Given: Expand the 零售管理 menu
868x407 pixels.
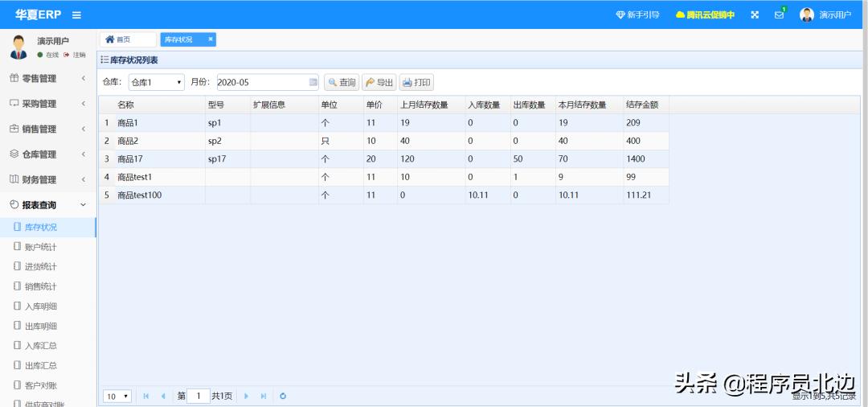Looking at the screenshot, I should tap(48, 79).
